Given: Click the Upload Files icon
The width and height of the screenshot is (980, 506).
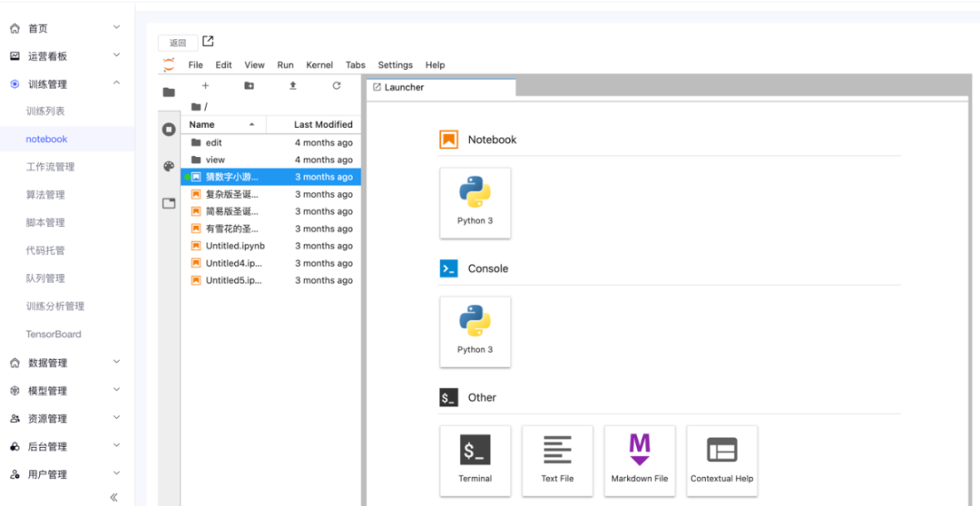Looking at the screenshot, I should click(x=292, y=85).
